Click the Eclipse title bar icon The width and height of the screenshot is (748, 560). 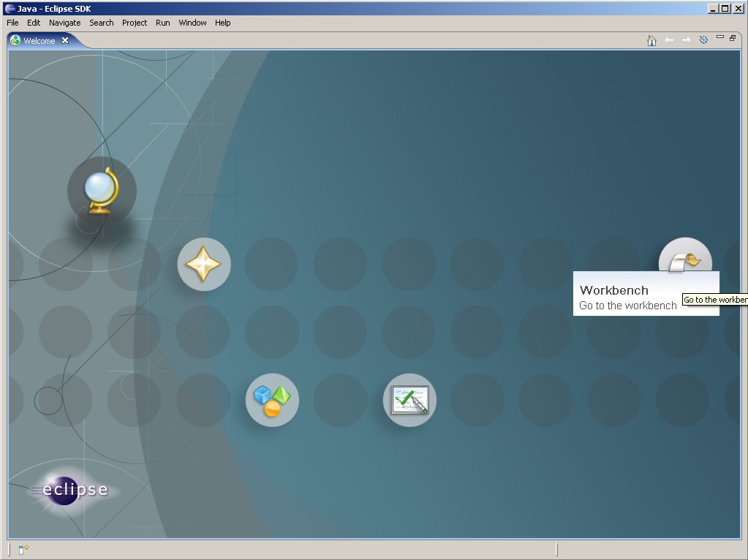pos(10,9)
